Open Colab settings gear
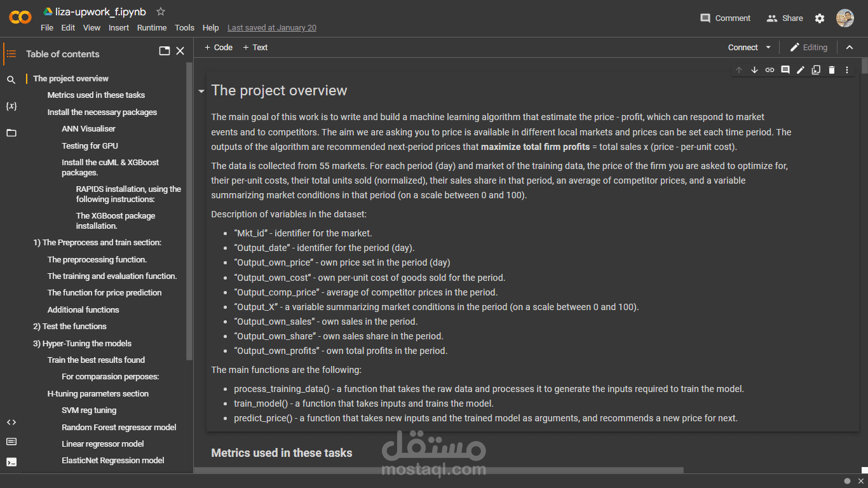This screenshot has height=488, width=868. click(820, 18)
